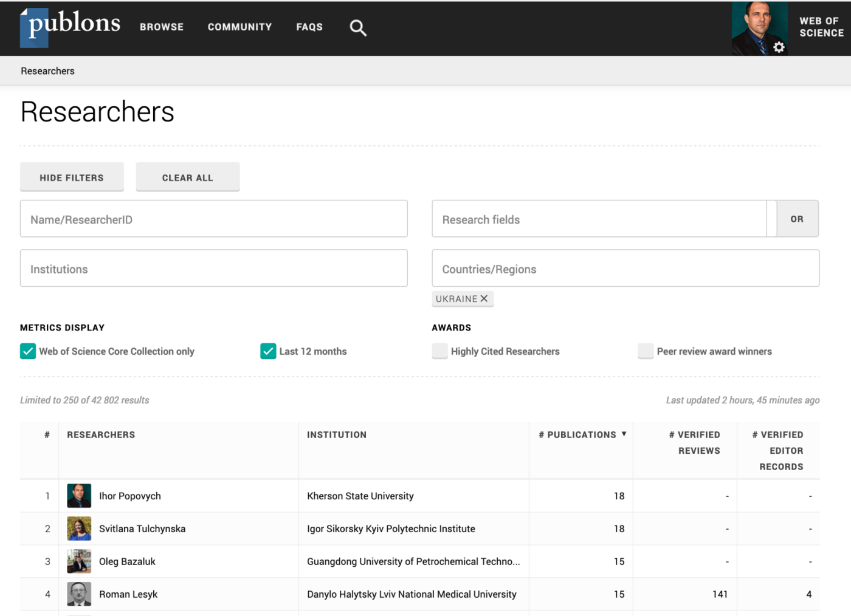
Task: Uncheck the Last 12 months option
Action: pyautogui.click(x=268, y=351)
